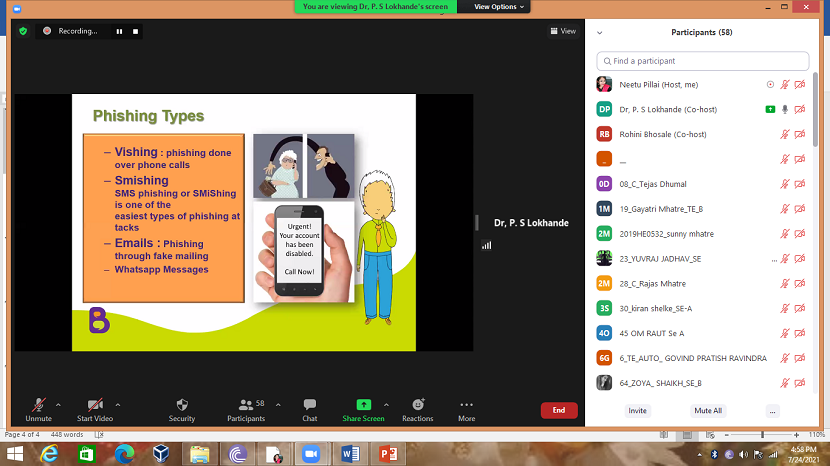Click zoom in plus on Word status bar
Screen dimensions: 830x466
(797, 435)
